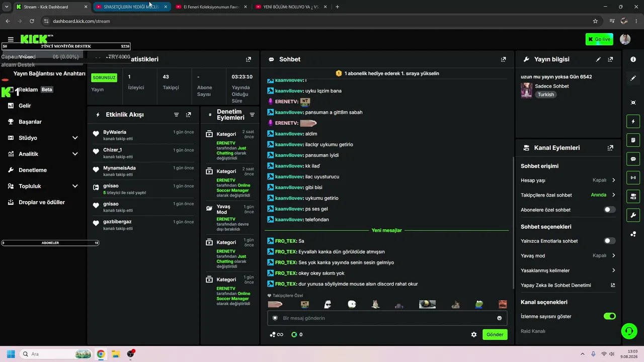Click the wrench icon in the right sidebar
This screenshot has width=644, height=362.
633,215
